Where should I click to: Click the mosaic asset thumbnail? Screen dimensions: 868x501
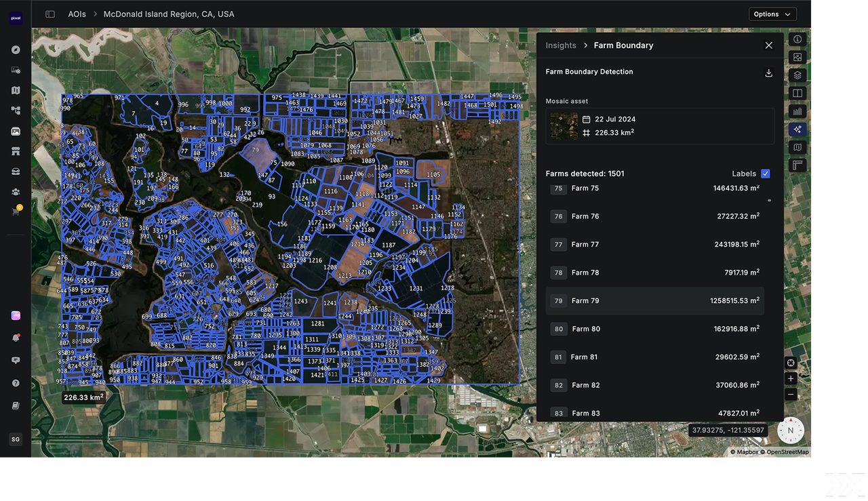click(x=564, y=126)
